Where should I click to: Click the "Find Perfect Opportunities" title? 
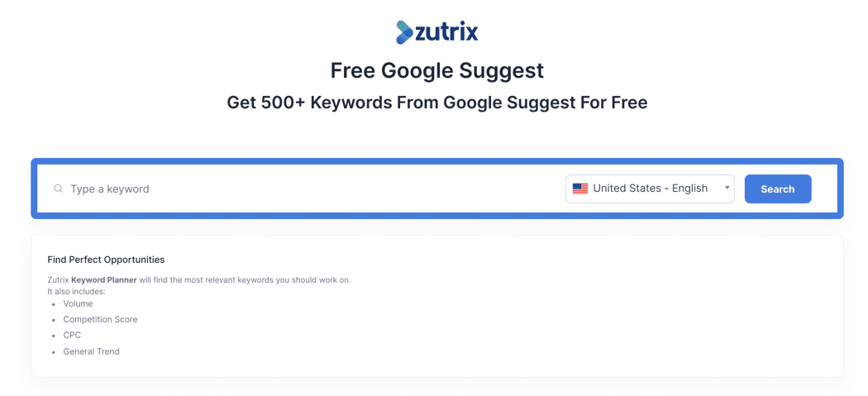tap(106, 260)
